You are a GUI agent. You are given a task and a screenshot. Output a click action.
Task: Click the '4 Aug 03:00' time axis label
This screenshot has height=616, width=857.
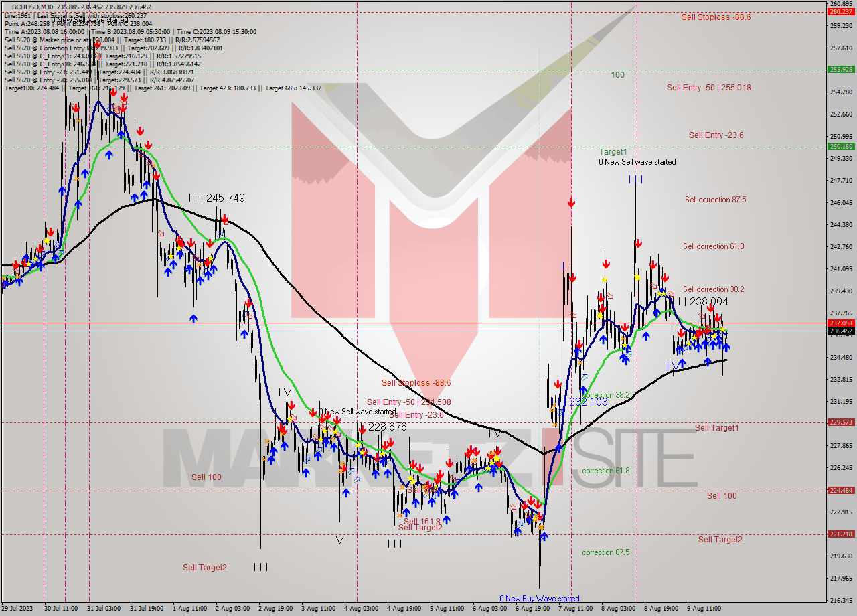(361, 609)
